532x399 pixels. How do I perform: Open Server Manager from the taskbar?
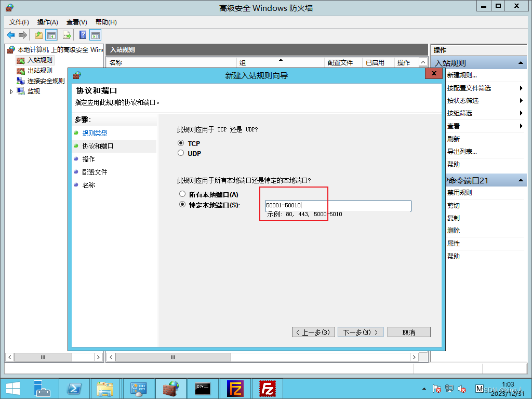(x=42, y=389)
